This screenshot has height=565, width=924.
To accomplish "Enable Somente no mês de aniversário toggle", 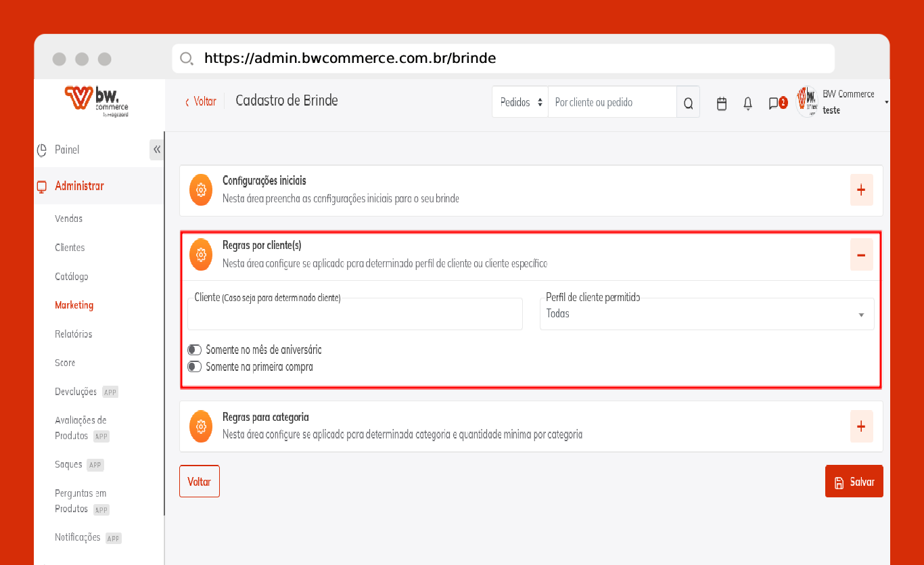I will pos(195,350).
